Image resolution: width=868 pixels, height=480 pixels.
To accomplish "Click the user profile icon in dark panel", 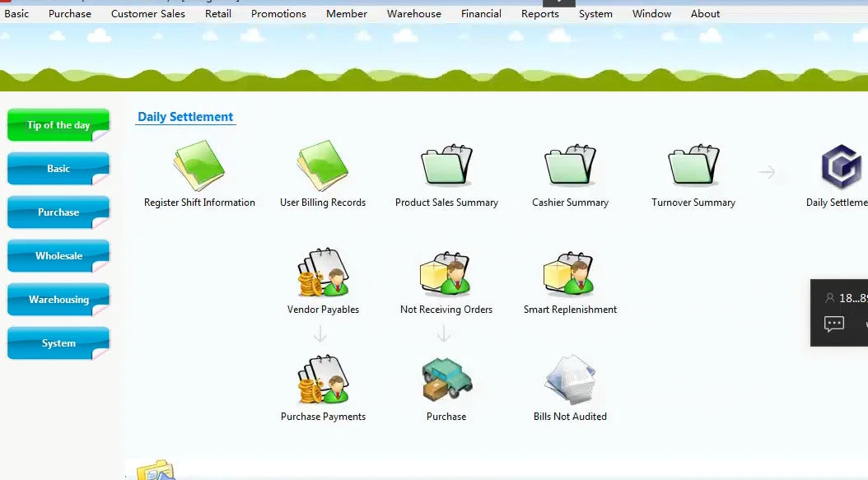I will coord(830,298).
